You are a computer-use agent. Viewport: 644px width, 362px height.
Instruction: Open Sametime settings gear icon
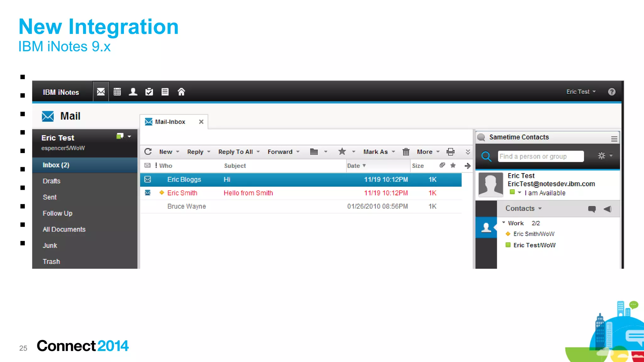coord(602,156)
